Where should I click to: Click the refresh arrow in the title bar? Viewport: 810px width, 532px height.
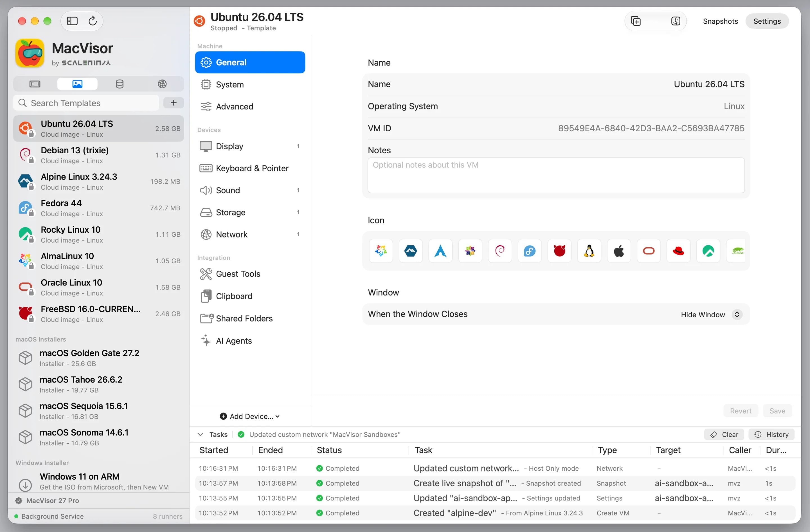[x=93, y=21]
